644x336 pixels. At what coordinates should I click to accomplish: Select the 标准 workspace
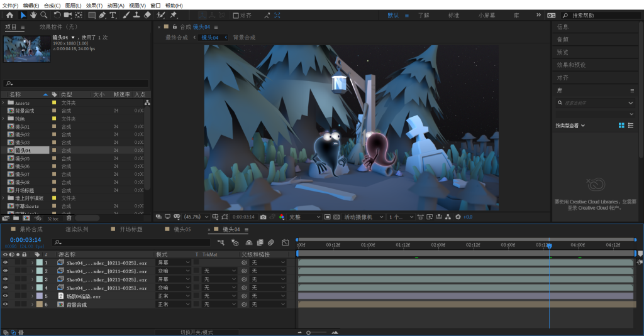454,16
